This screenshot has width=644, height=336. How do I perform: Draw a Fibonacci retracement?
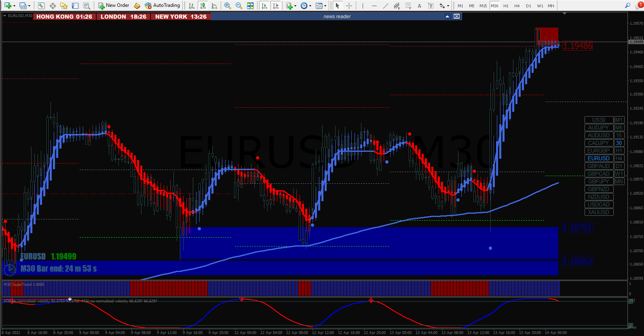coord(408,6)
